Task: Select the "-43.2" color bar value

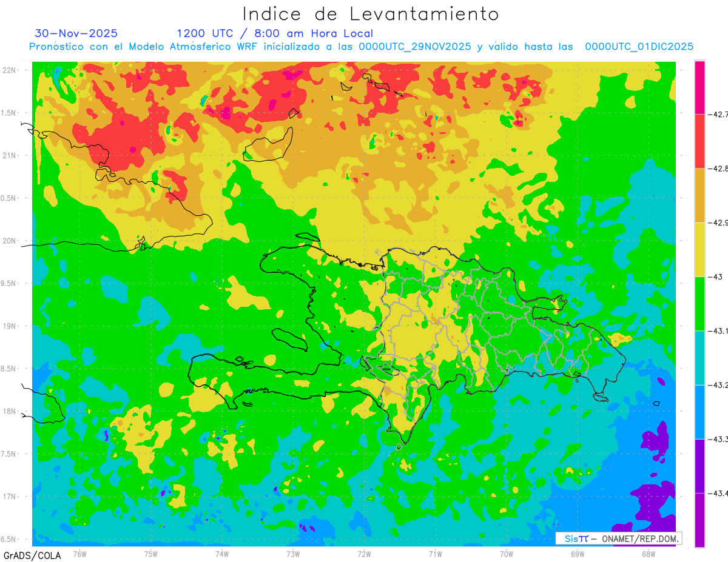Action: [x=718, y=385]
